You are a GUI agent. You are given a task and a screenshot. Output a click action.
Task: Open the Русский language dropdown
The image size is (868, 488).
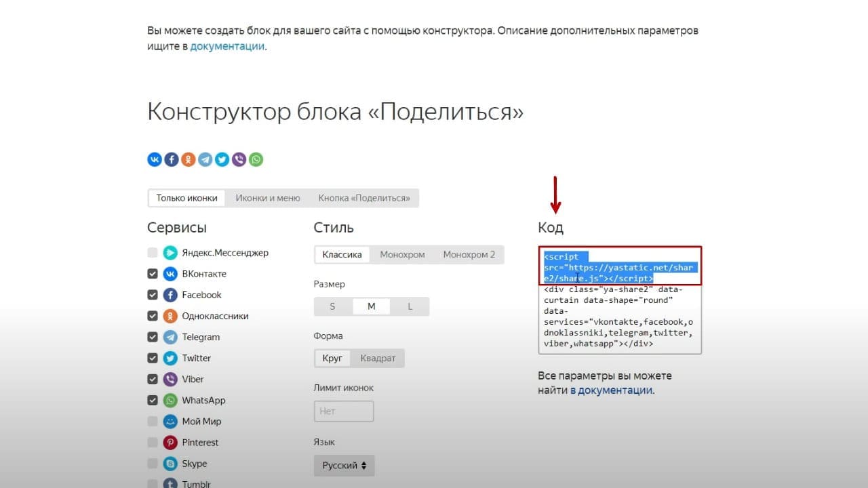[344, 466]
